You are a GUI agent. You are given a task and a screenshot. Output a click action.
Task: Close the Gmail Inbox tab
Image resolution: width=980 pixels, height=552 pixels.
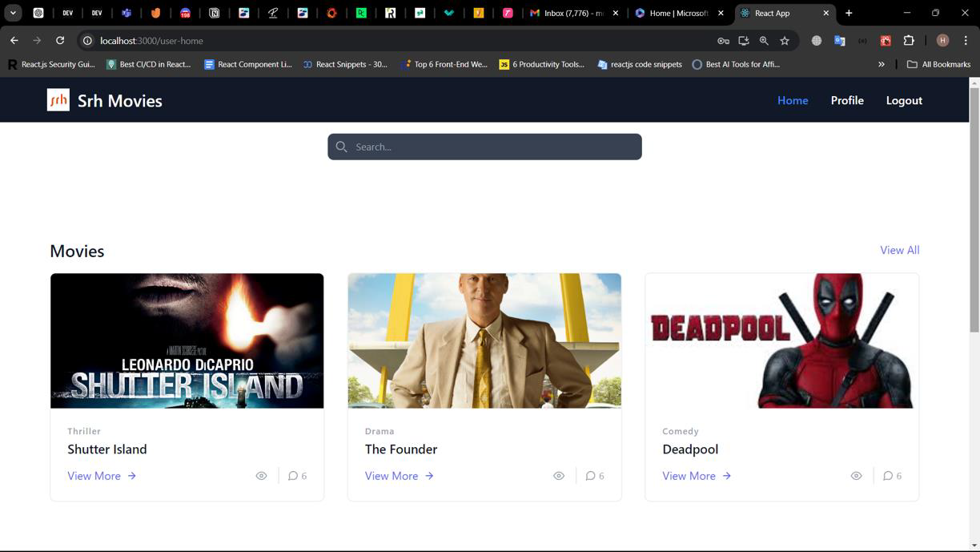tap(616, 13)
